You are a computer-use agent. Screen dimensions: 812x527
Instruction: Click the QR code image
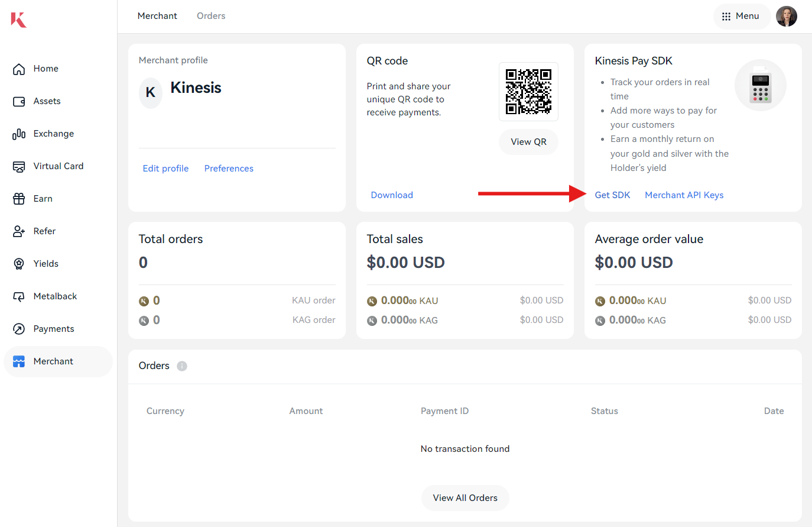[528, 92]
